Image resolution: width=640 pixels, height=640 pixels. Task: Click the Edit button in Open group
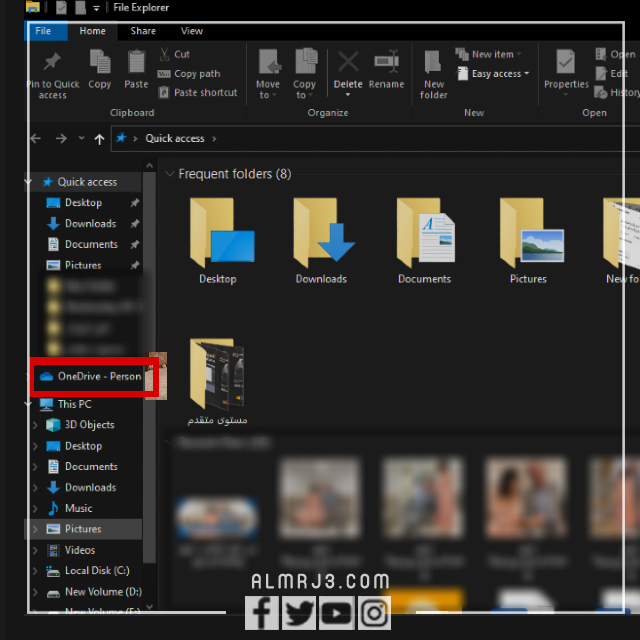click(x=611, y=73)
